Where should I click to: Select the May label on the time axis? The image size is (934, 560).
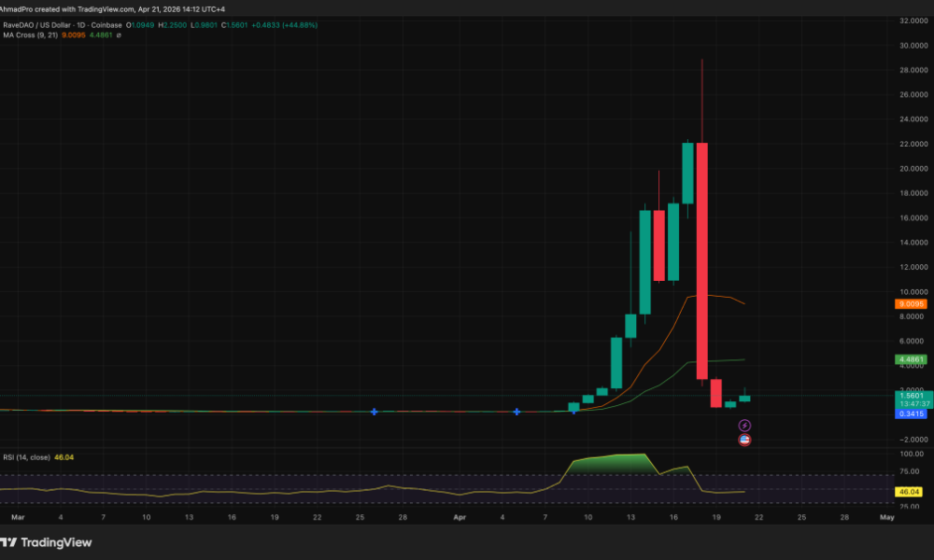click(885, 516)
